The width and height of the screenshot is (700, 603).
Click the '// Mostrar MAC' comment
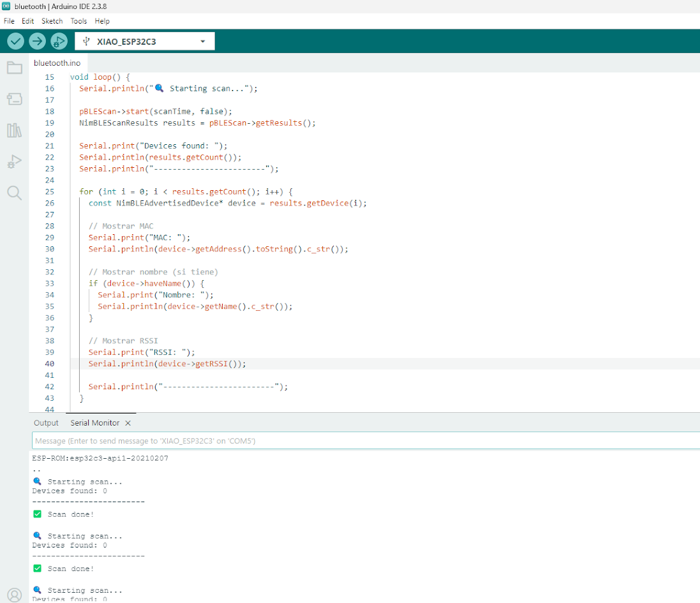(x=121, y=227)
